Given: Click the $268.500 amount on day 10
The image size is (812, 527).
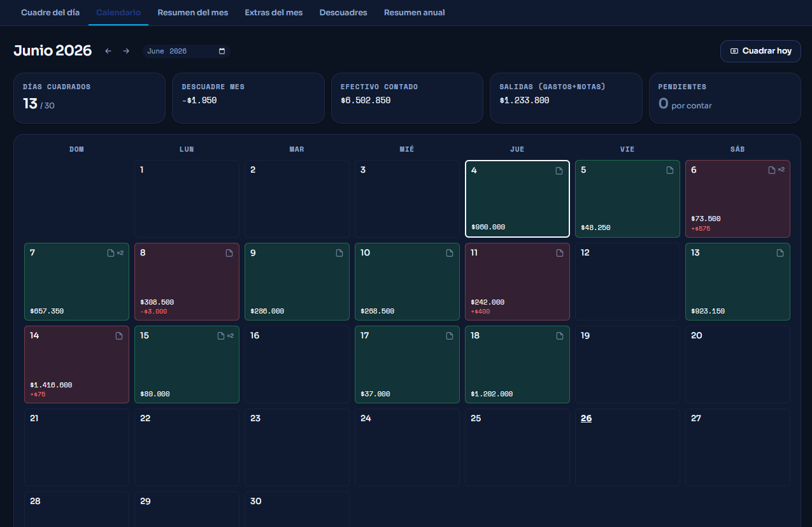Looking at the screenshot, I should tap(378, 312).
